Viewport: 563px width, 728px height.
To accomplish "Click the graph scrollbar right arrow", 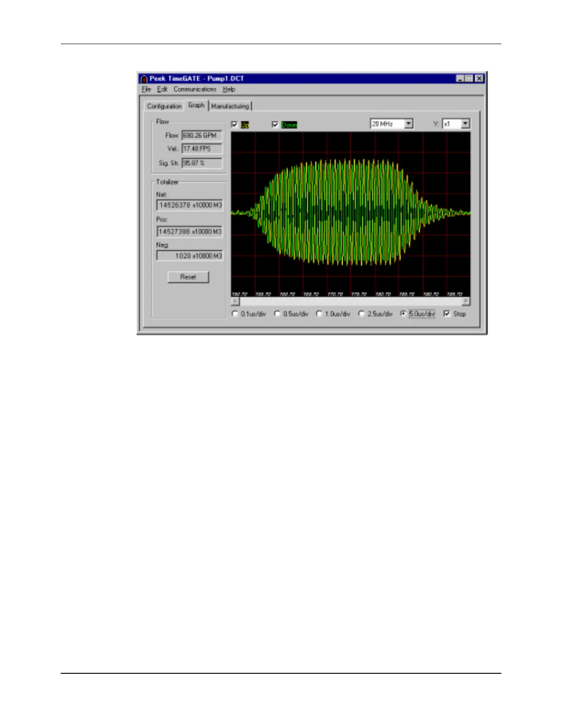I will tap(466, 301).
